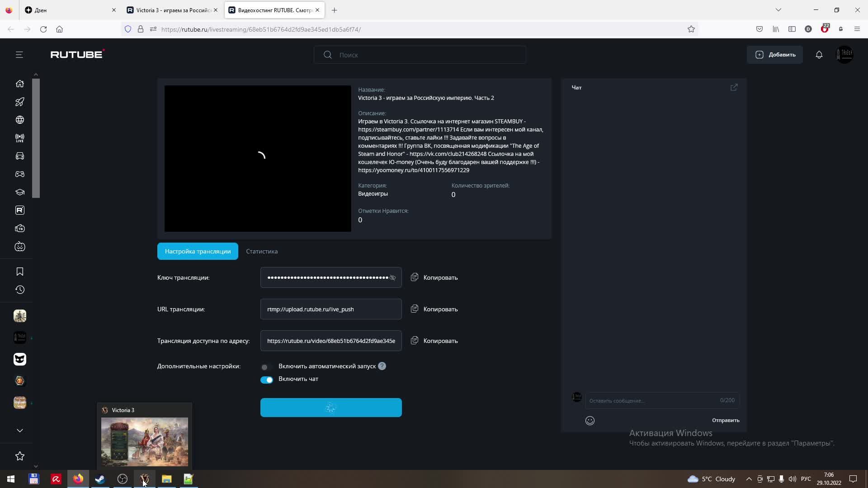Click the Добавить button
Viewport: 868px width, 488px height.
(x=774, y=55)
